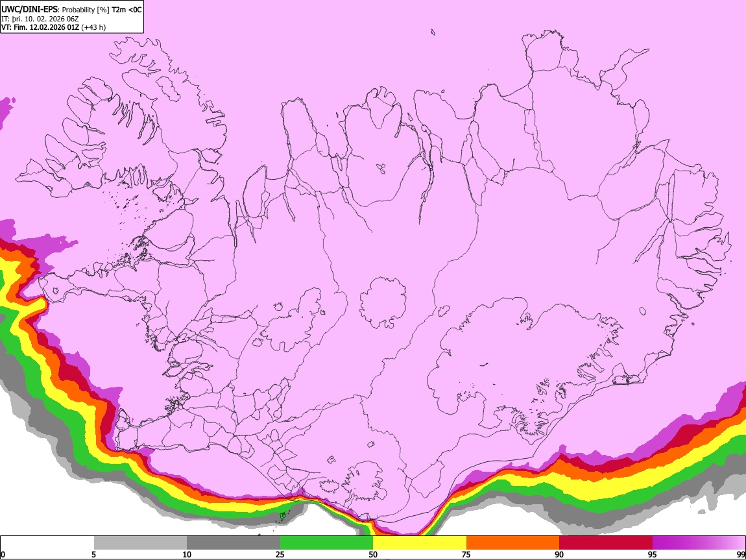Click the green 25–50 legend segment

coord(326,543)
